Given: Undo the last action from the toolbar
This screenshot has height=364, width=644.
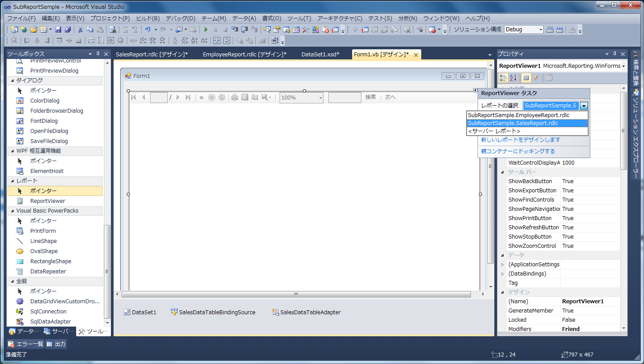Looking at the screenshot, I should click(148, 29).
